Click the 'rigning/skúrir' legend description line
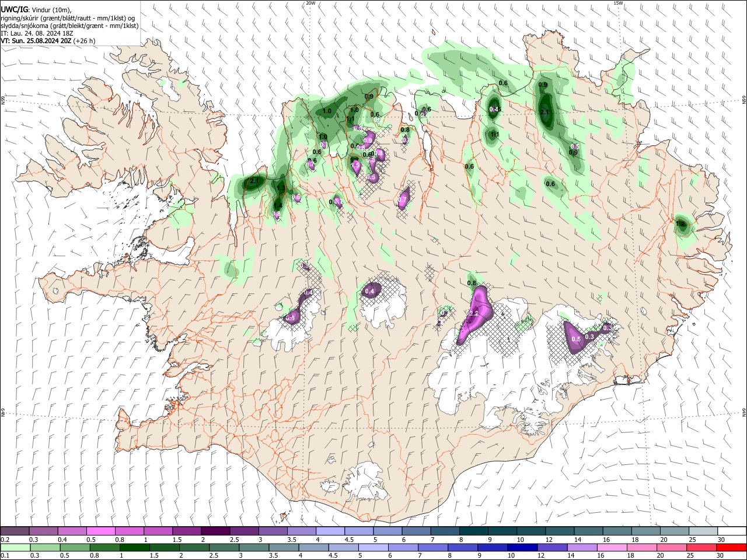Screen dimensions: 747x560 (68, 18)
